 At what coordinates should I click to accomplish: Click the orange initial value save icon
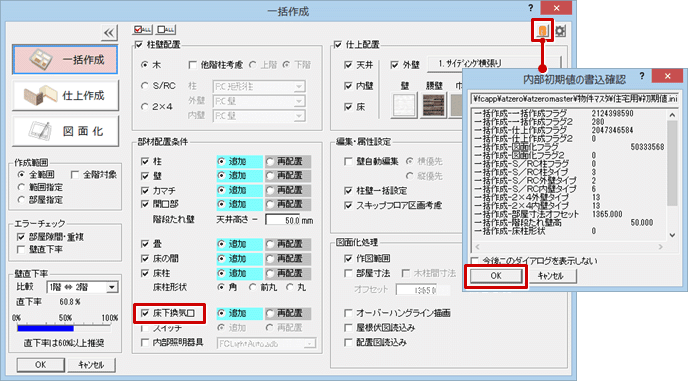tap(542, 31)
